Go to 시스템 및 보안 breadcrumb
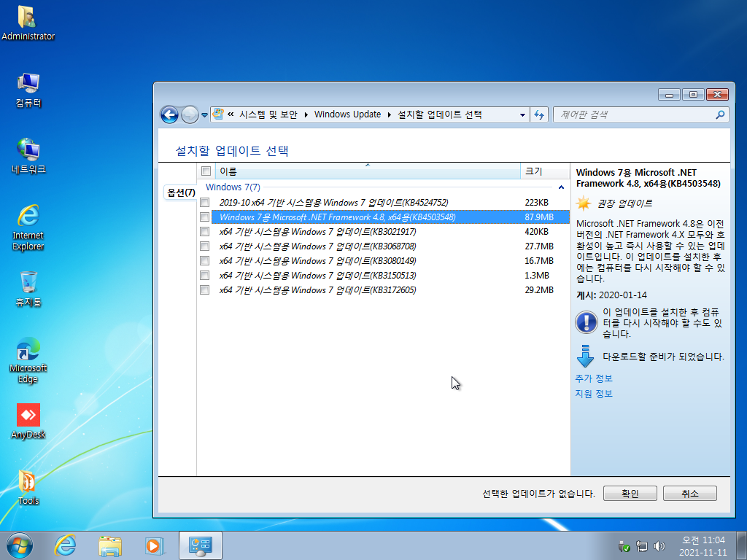This screenshot has width=747, height=560. pyautogui.click(x=268, y=114)
